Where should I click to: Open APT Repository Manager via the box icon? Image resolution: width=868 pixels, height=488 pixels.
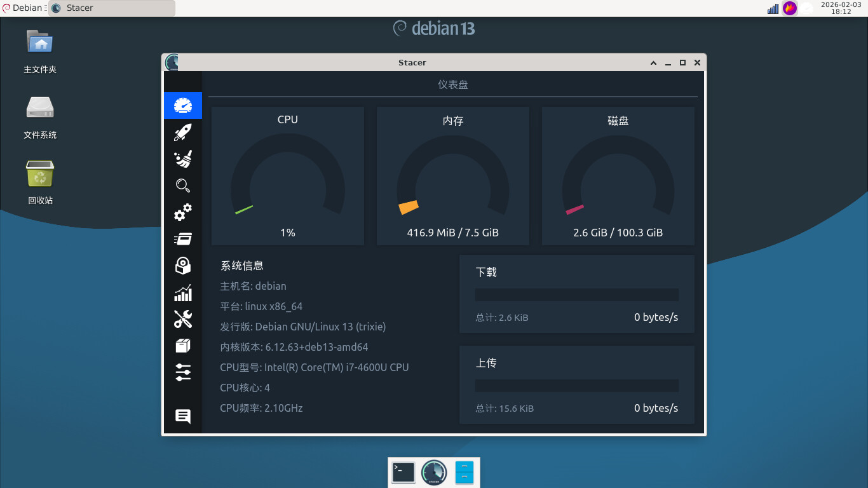(x=183, y=346)
